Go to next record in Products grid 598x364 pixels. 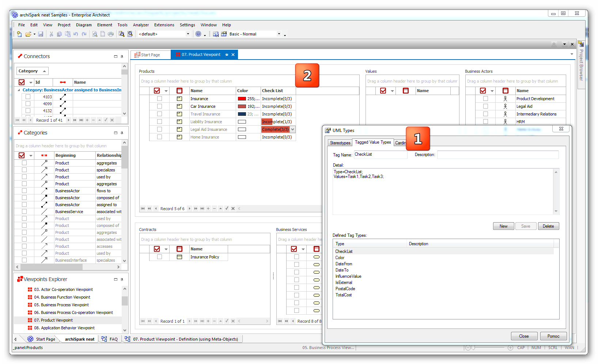coord(189,209)
